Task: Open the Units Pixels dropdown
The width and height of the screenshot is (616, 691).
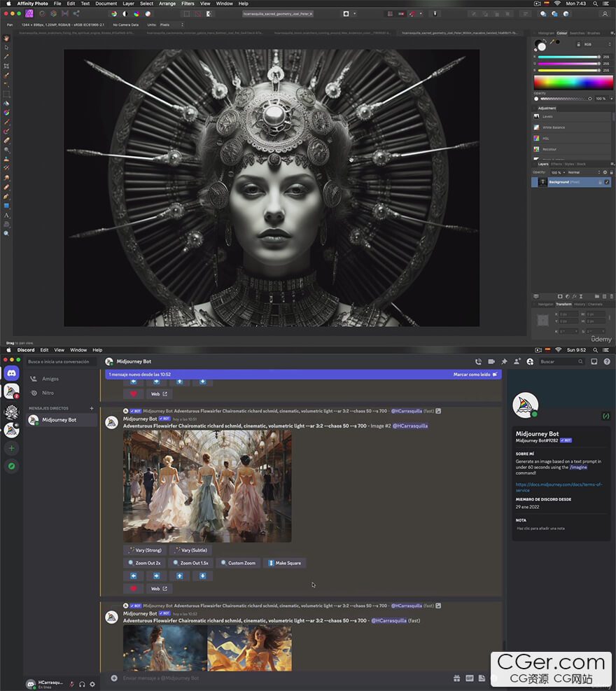Action: 171,25
